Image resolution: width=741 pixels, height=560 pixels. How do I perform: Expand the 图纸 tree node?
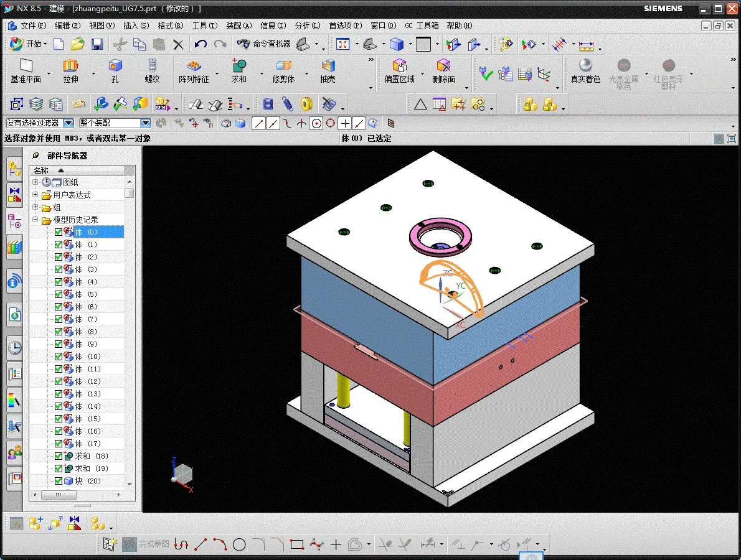click(x=35, y=182)
